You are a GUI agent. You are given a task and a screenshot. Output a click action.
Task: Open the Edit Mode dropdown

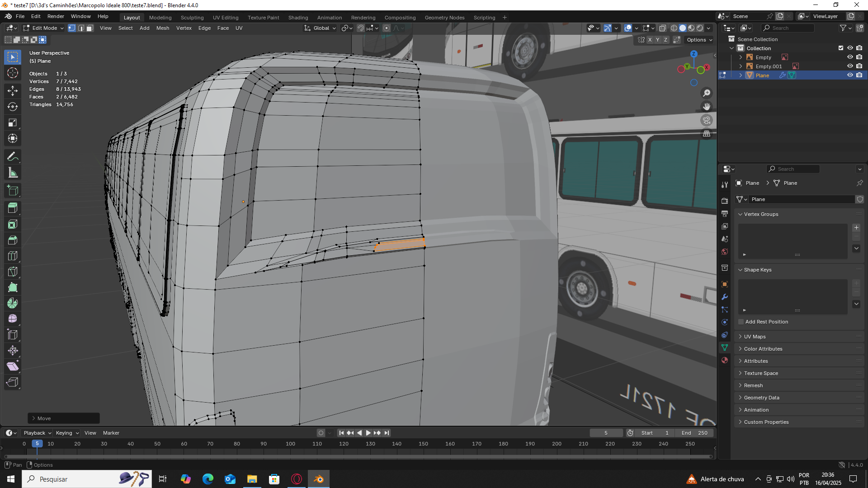click(44, 28)
